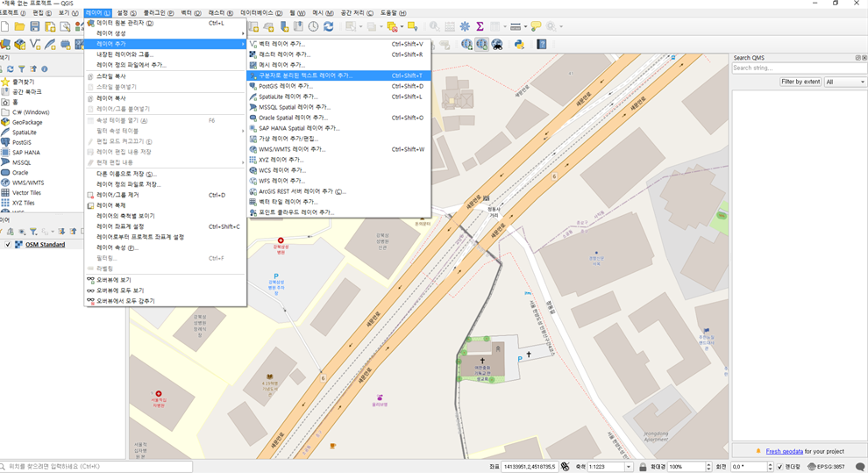Viewport: 868px width, 473px height.
Task: Open the Layer menu in menu bar
Action: (98, 13)
